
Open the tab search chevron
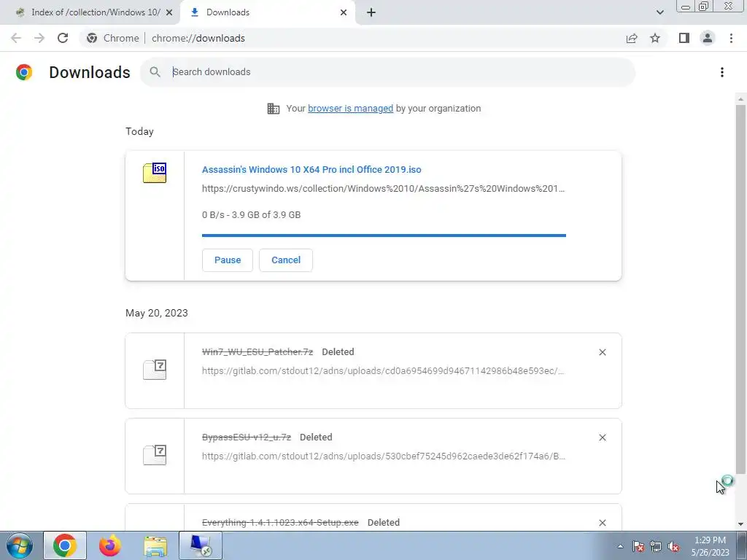(x=659, y=12)
